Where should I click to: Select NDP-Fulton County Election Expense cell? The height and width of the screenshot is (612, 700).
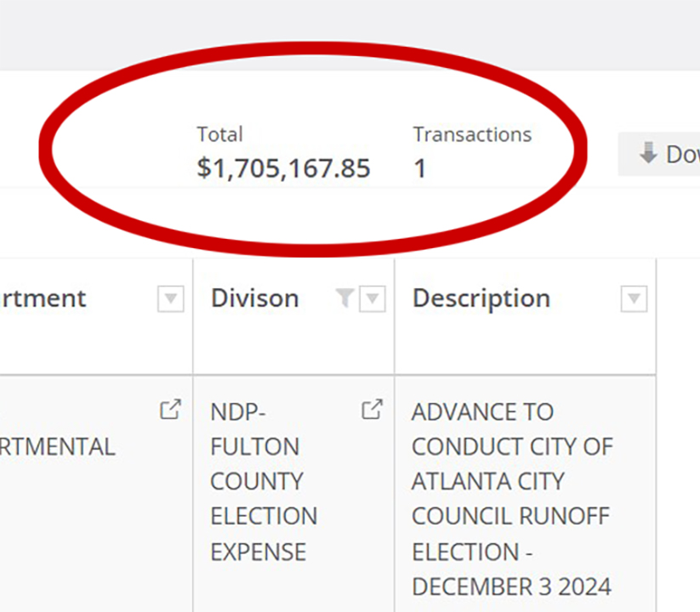[264, 481]
